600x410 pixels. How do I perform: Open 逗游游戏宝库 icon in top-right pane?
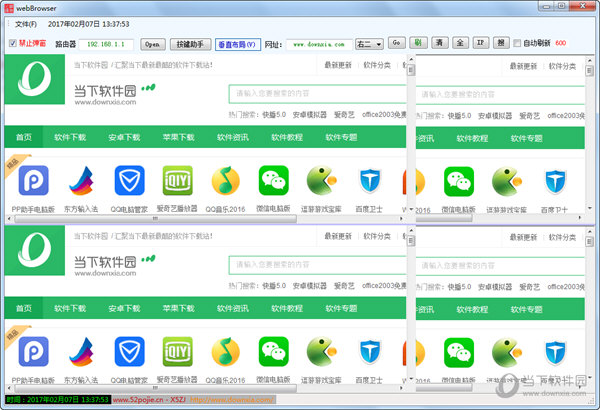click(x=507, y=181)
